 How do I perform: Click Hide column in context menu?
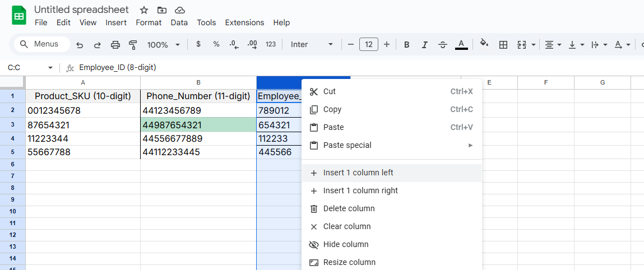point(346,244)
